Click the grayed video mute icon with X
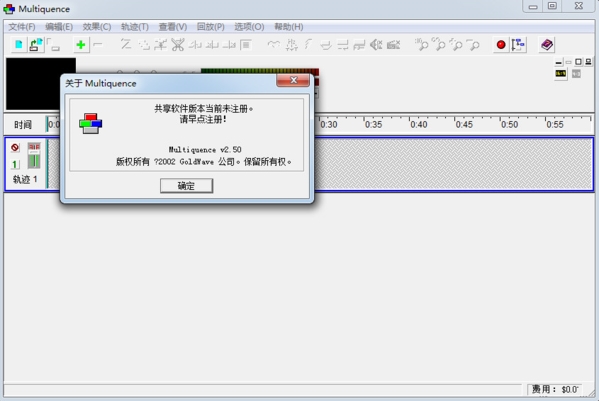This screenshot has width=599, height=401. tap(393, 45)
